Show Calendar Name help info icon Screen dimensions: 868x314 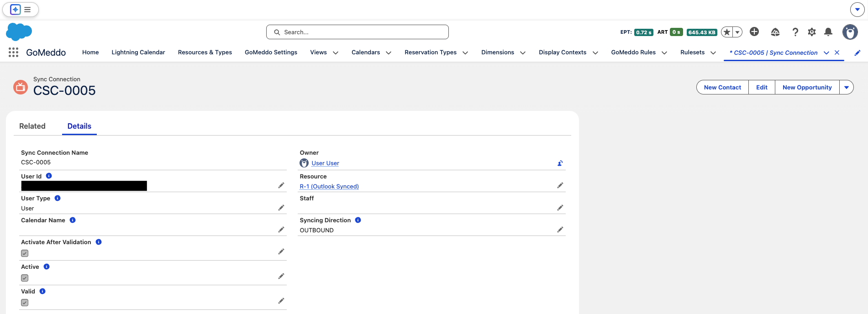tap(73, 220)
